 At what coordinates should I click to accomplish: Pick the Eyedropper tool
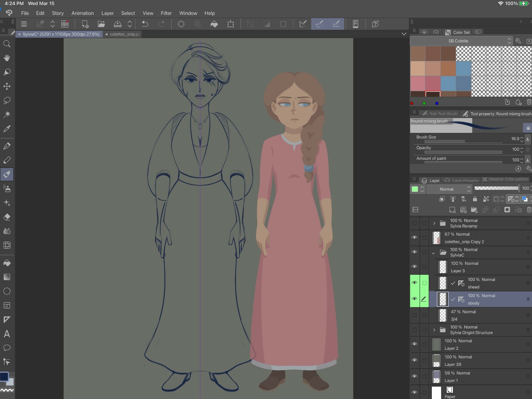7,129
